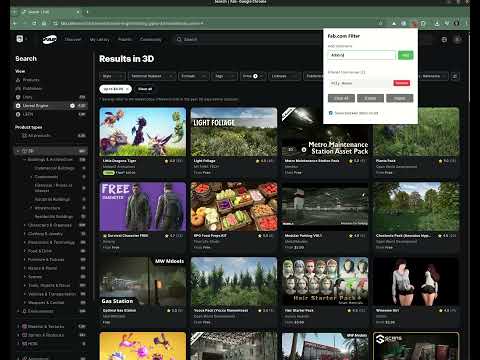Open the user avatar in header
This screenshot has height=360, width=480.
458,40
